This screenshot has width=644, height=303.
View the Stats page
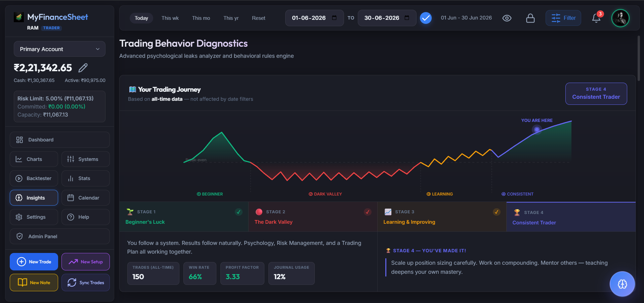click(86, 178)
